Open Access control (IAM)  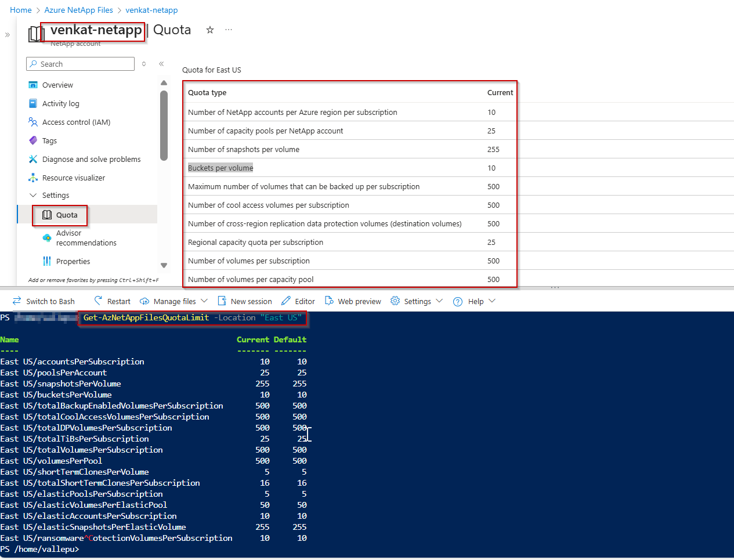click(x=76, y=122)
